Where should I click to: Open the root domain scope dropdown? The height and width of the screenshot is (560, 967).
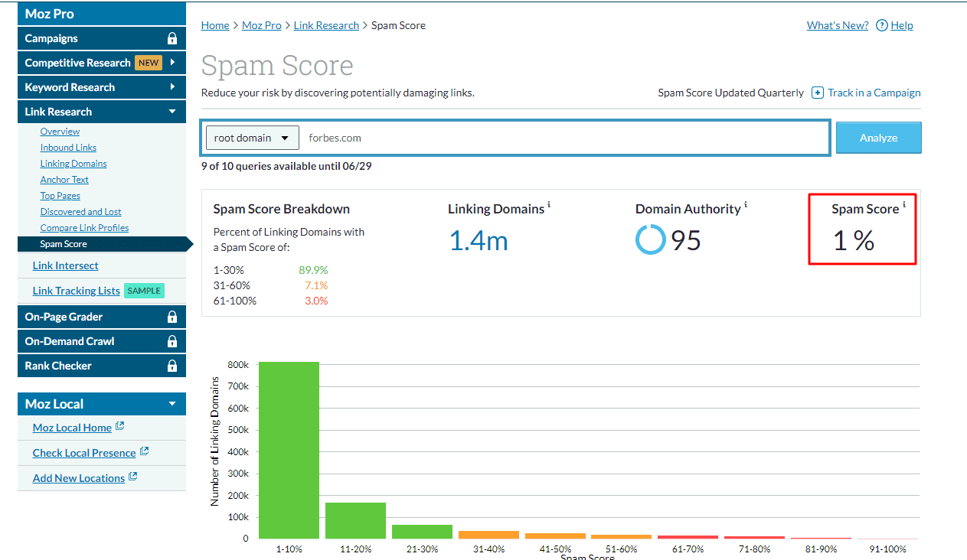pyautogui.click(x=252, y=138)
